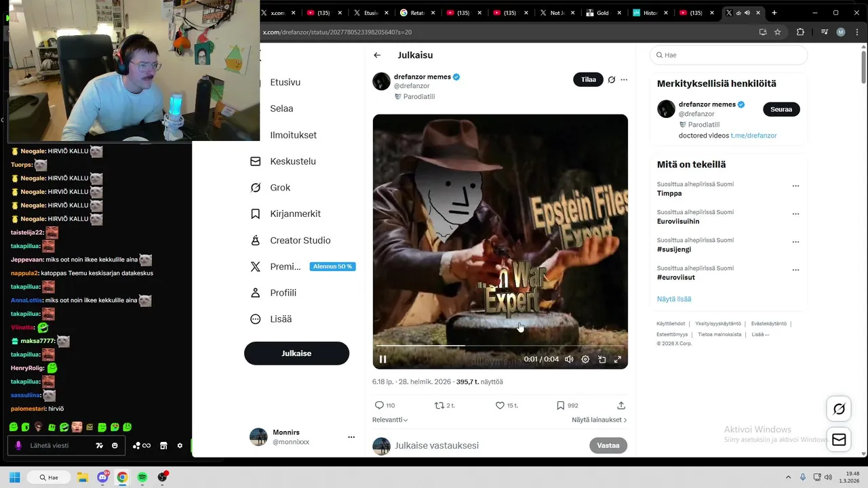Open File Explorer from the taskbar
The width and height of the screenshot is (868, 488).
pos(82,477)
